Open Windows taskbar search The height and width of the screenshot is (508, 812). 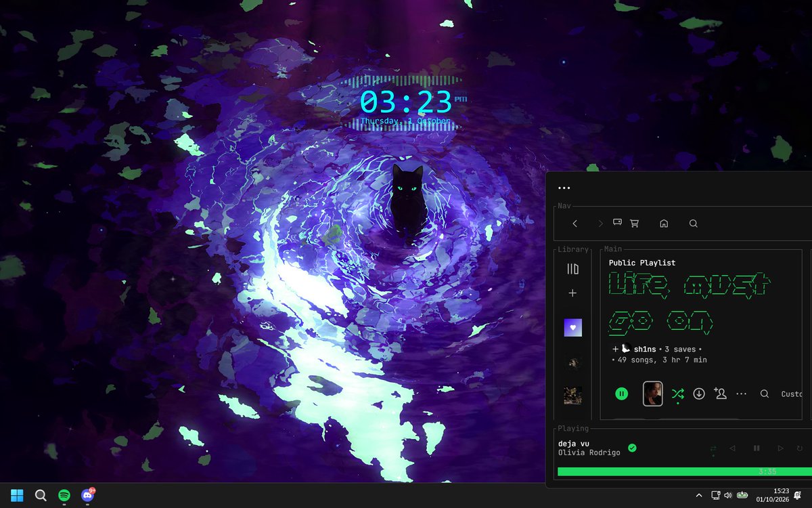(41, 495)
